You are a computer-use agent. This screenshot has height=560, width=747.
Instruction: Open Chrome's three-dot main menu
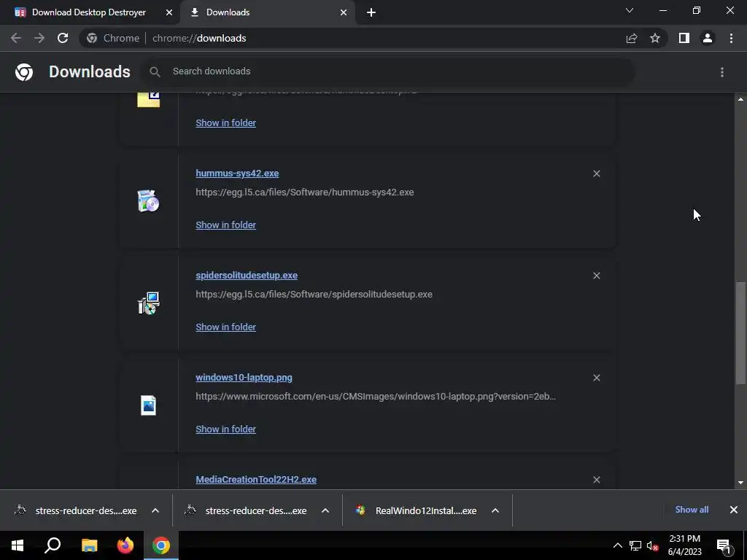[x=731, y=38]
